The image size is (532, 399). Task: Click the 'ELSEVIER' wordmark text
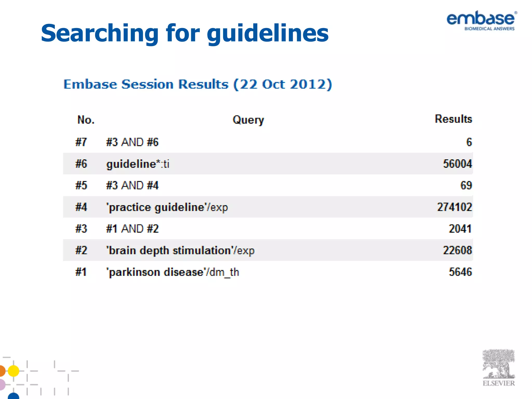[x=498, y=383]
